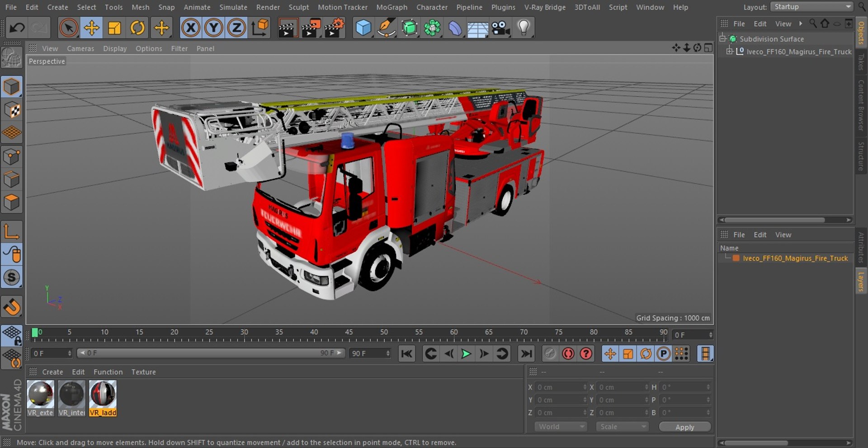Open Render Settings
Viewport: 868px width, 448px height.
(x=335, y=28)
